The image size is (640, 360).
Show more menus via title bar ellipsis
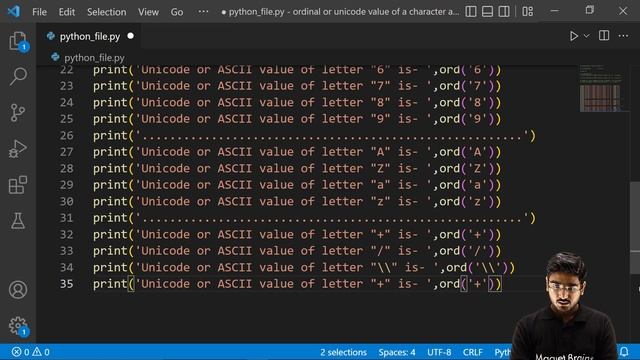point(203,12)
